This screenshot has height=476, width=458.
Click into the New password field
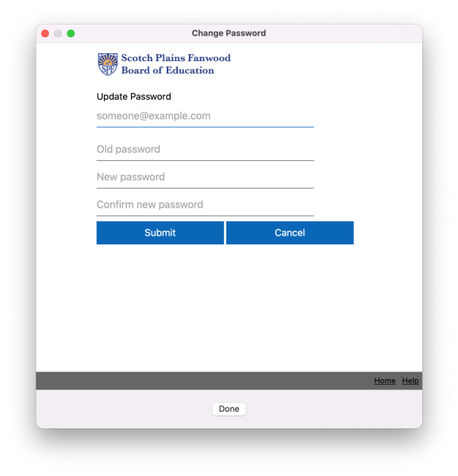click(x=205, y=177)
